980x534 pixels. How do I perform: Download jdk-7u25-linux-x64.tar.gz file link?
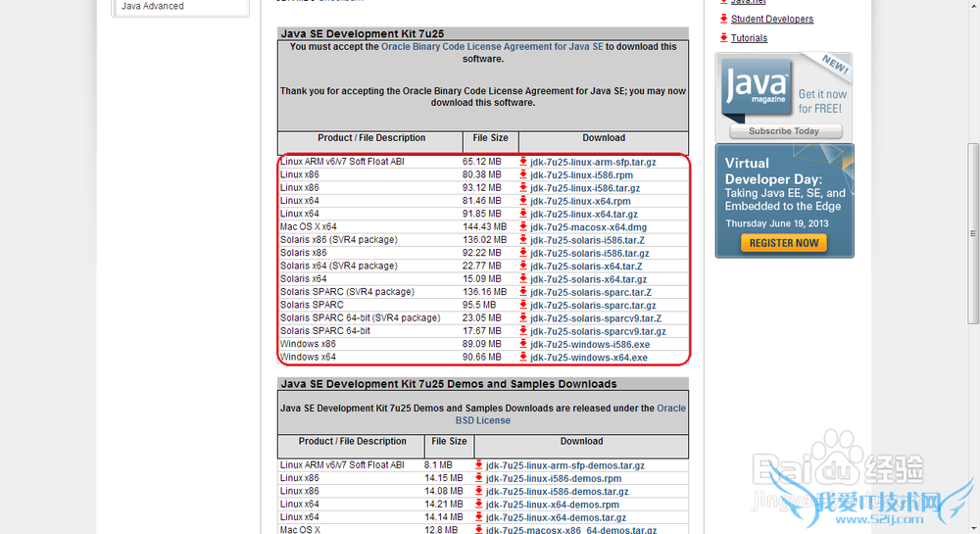584,215
